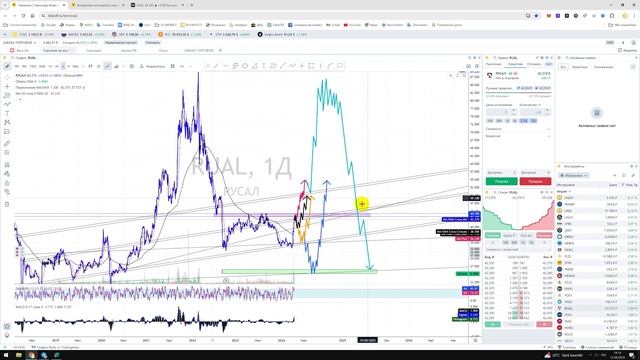The width and height of the screenshot is (640, 360).
Task: Click the plus icon in Instruments panel
Action: pyautogui.click(x=615, y=176)
